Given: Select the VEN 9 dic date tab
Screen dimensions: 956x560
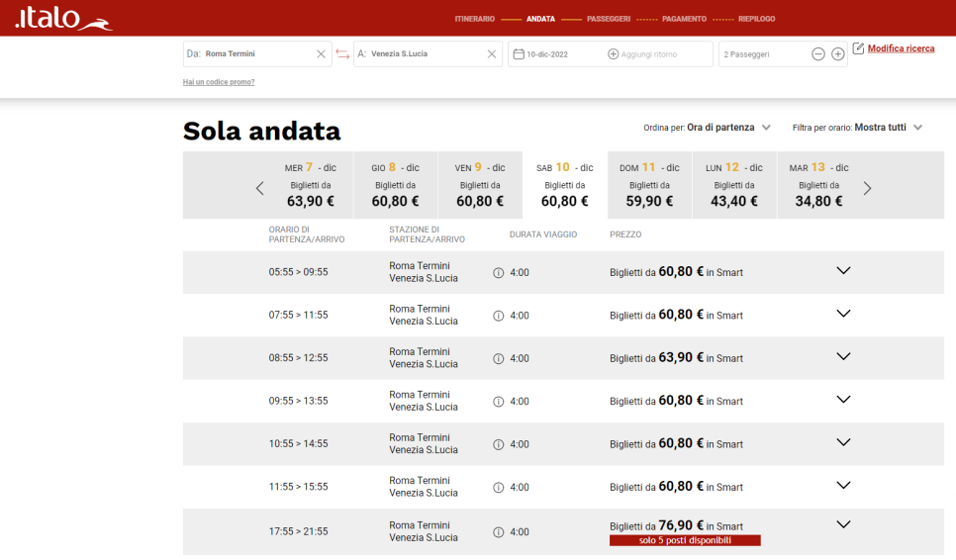Looking at the screenshot, I should [480, 185].
